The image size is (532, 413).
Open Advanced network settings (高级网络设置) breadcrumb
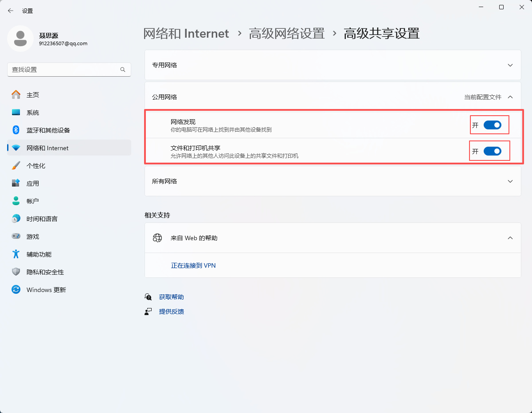[x=287, y=34]
